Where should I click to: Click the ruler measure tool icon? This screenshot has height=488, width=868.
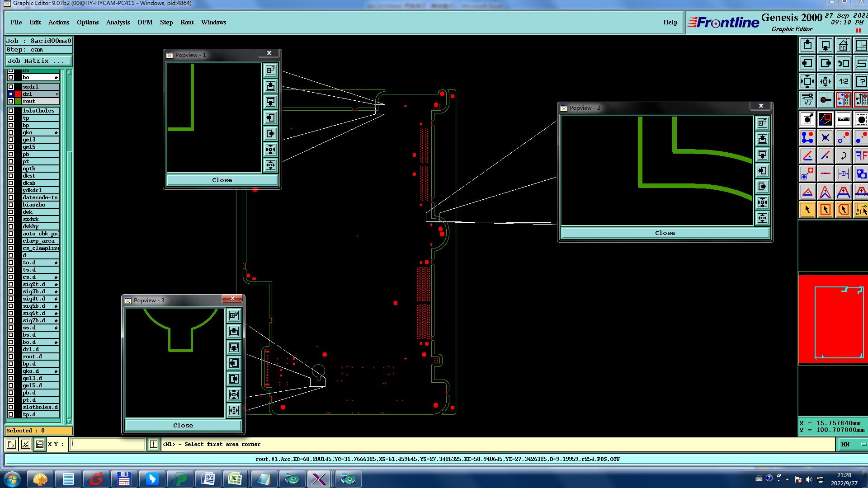(843, 120)
